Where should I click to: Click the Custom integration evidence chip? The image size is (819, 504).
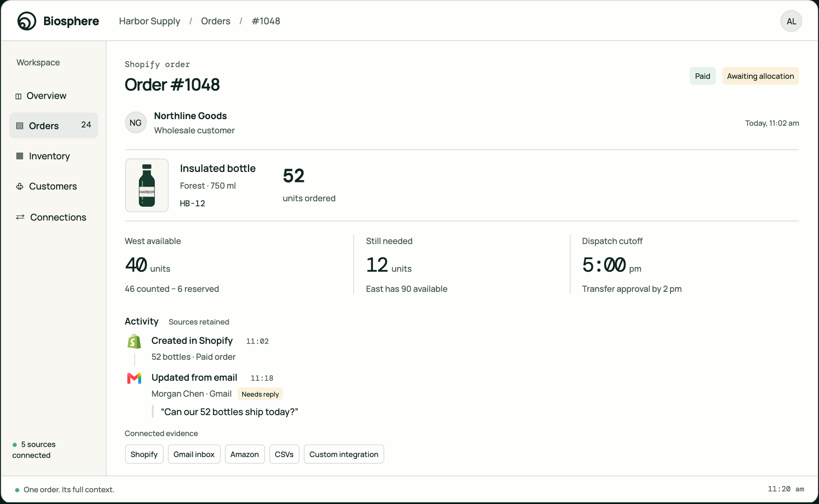(344, 454)
